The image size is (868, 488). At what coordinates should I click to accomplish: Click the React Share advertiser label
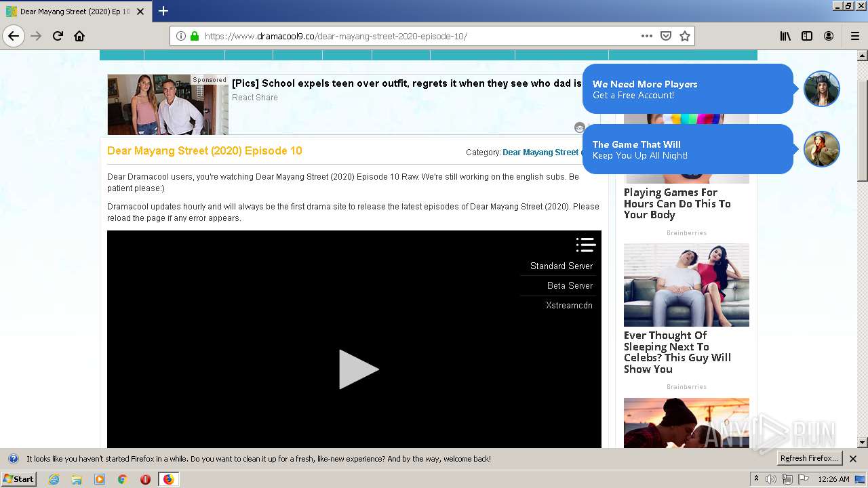[255, 98]
